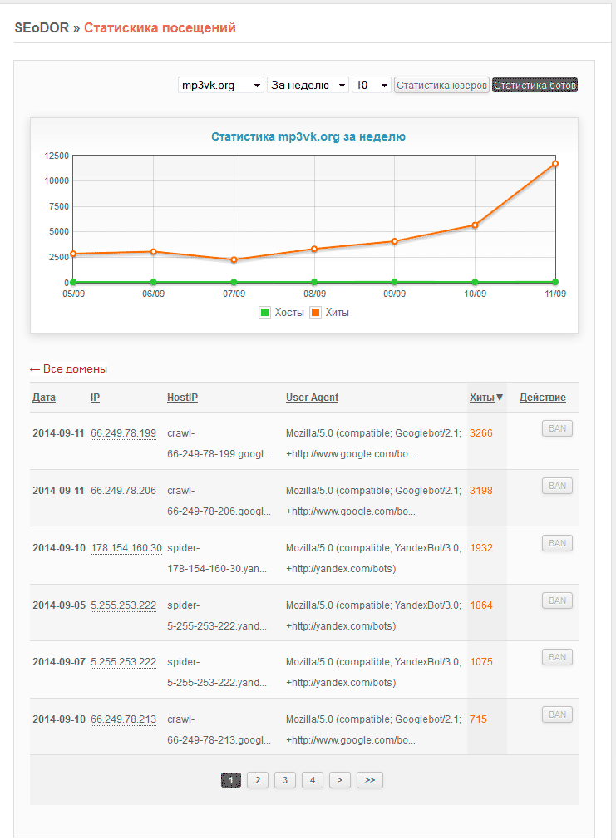Click the 'Статистика юзеров' button
616x840 pixels.
pos(441,85)
